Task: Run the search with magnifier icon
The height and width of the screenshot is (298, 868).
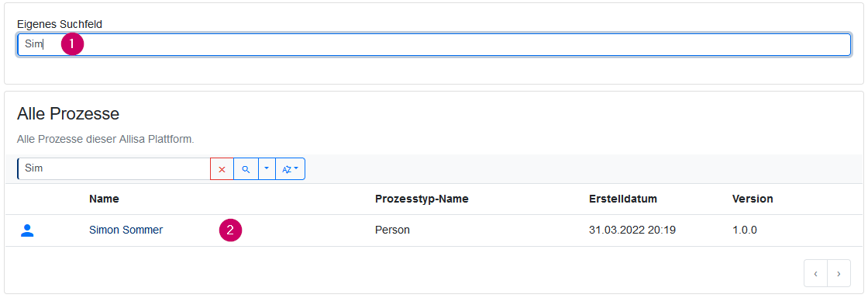Action: (x=246, y=169)
